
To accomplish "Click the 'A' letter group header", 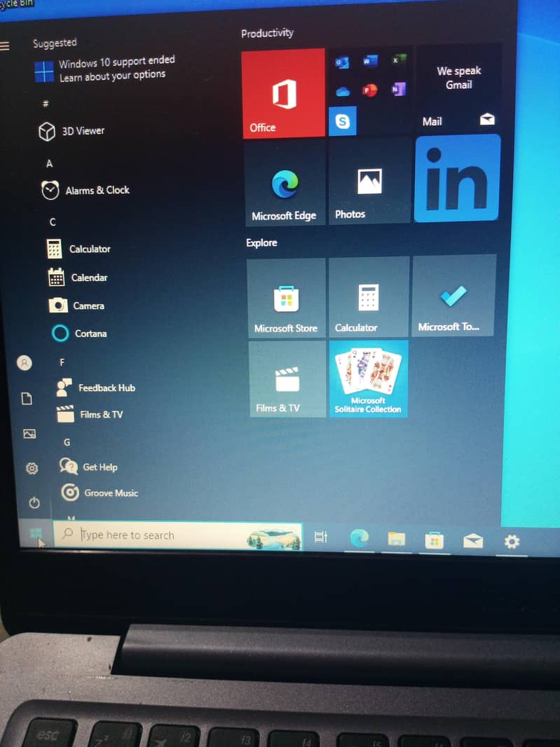I will point(49,164).
